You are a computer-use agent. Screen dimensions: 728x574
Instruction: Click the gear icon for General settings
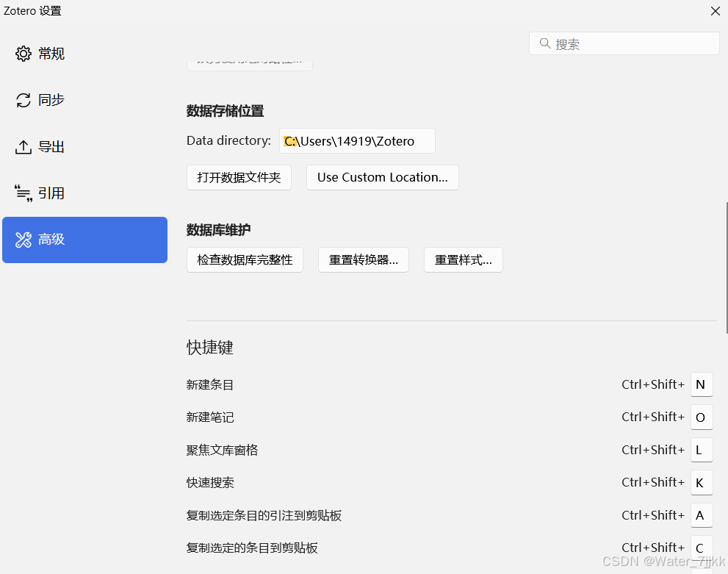coord(24,54)
